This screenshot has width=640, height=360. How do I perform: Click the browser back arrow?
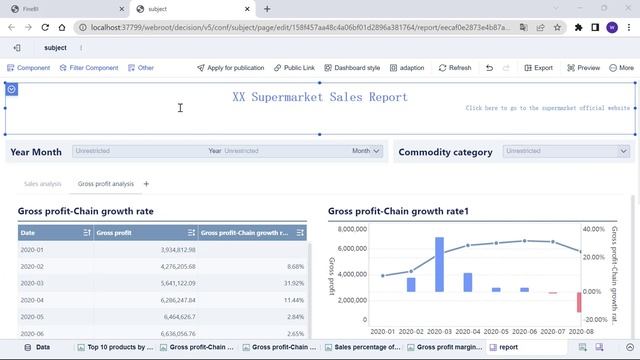pyautogui.click(x=11, y=27)
